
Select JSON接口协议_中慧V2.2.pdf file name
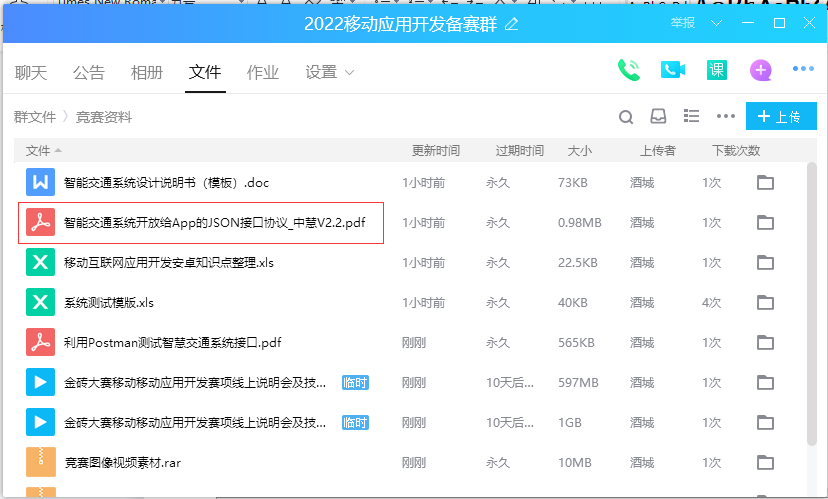pos(214,223)
